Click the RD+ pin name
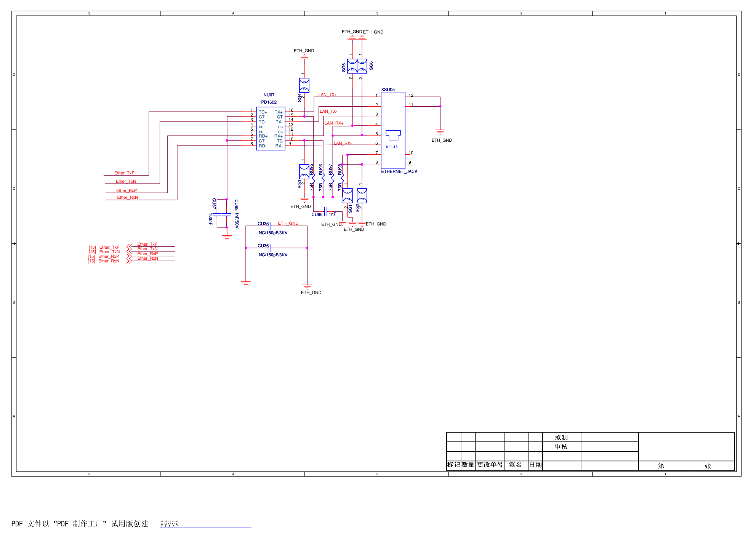This screenshot has width=756, height=534. (263, 136)
